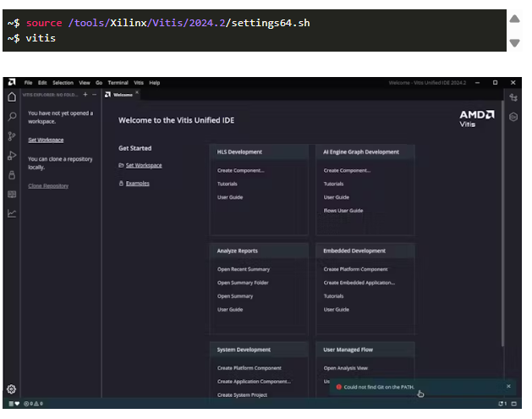
Task: Open the Run and Debug view
Action: click(x=12, y=155)
